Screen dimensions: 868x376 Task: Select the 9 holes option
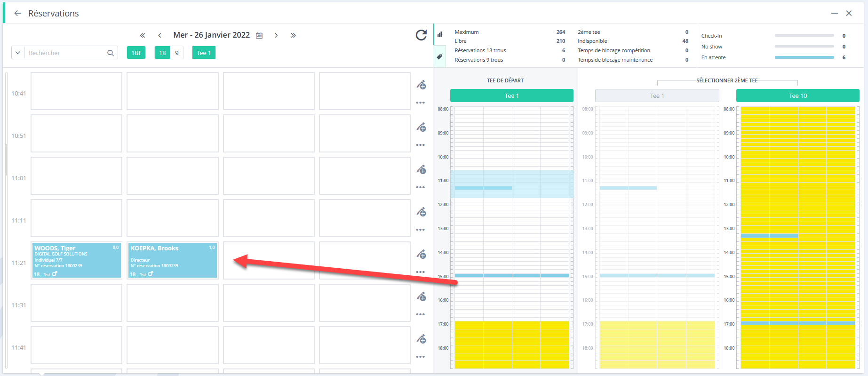click(177, 53)
